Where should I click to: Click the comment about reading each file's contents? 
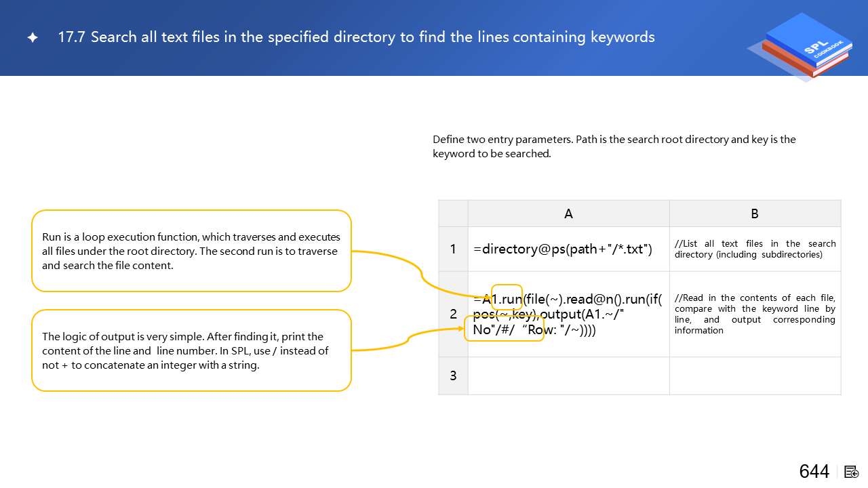point(755,314)
